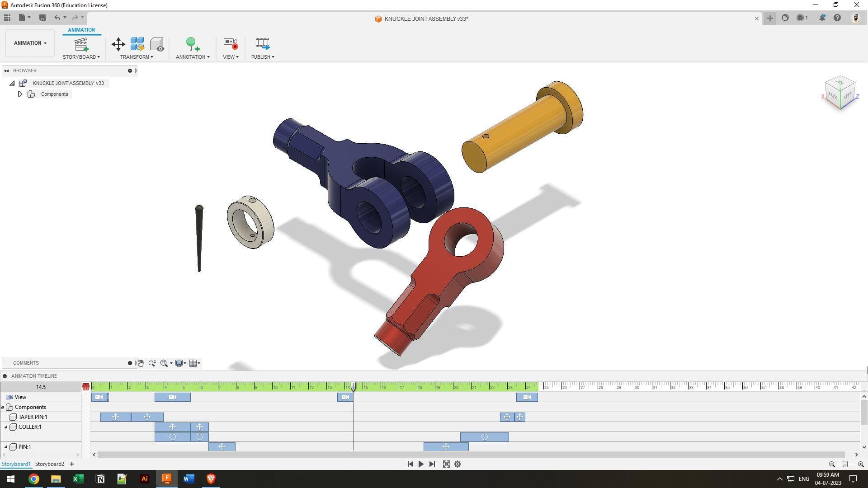
Task: Click the Create Callout annotation icon
Action: 193,44
